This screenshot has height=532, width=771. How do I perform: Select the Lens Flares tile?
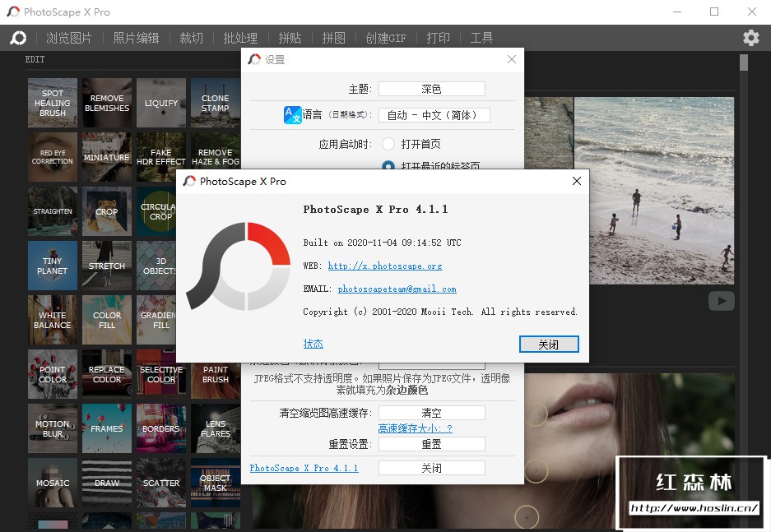(216, 428)
